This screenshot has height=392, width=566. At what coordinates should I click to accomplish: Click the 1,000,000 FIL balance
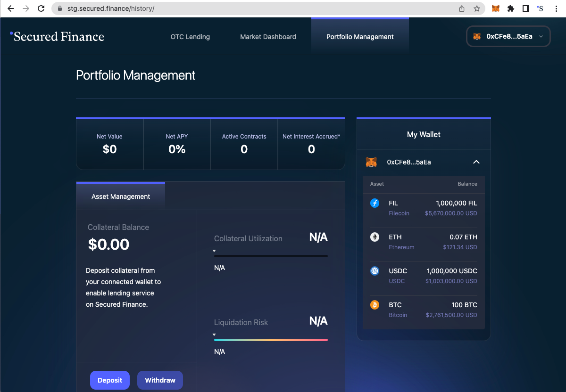457,204
